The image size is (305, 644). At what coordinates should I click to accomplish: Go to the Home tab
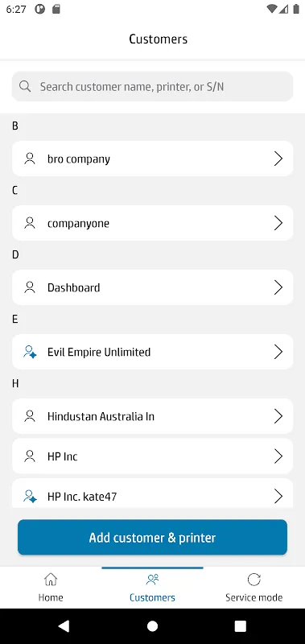click(51, 588)
